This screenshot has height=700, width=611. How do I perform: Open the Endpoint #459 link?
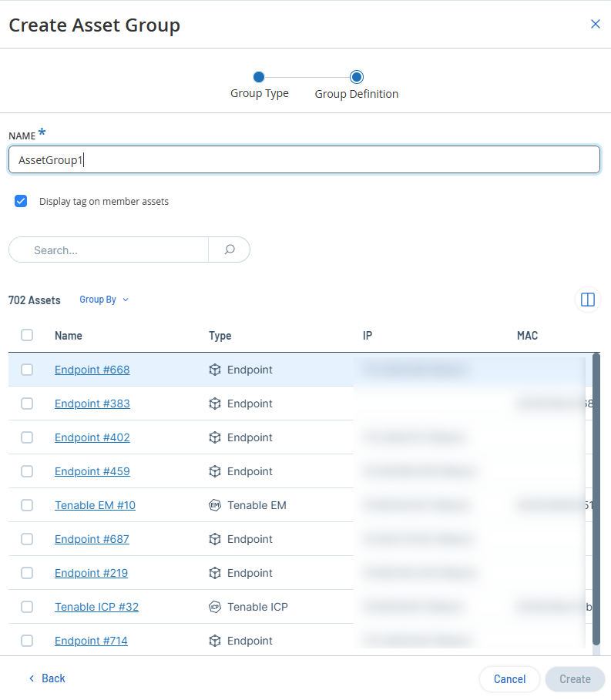(x=92, y=471)
